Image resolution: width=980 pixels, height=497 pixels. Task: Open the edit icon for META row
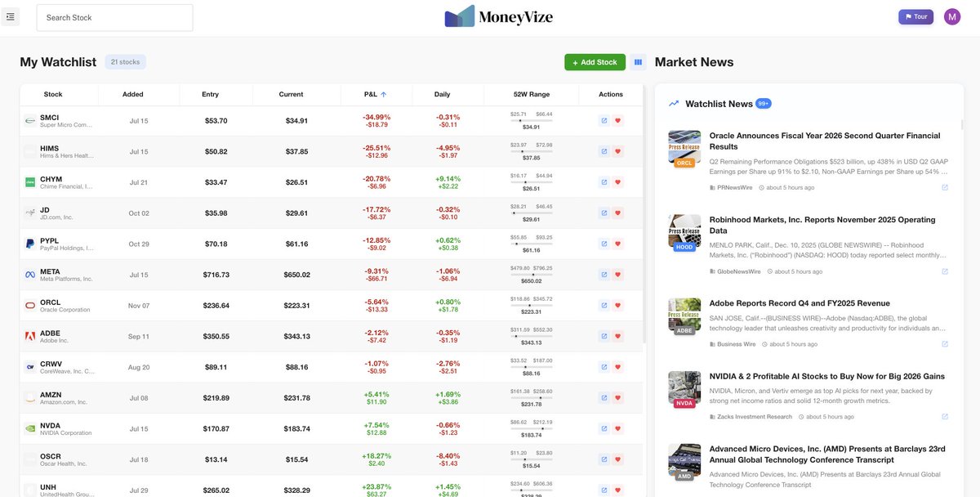604,275
